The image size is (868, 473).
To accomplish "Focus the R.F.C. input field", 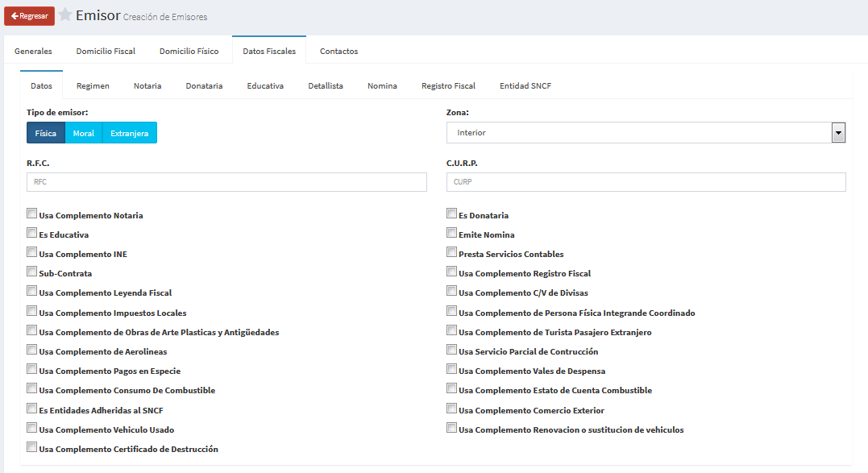I will pyautogui.click(x=226, y=182).
